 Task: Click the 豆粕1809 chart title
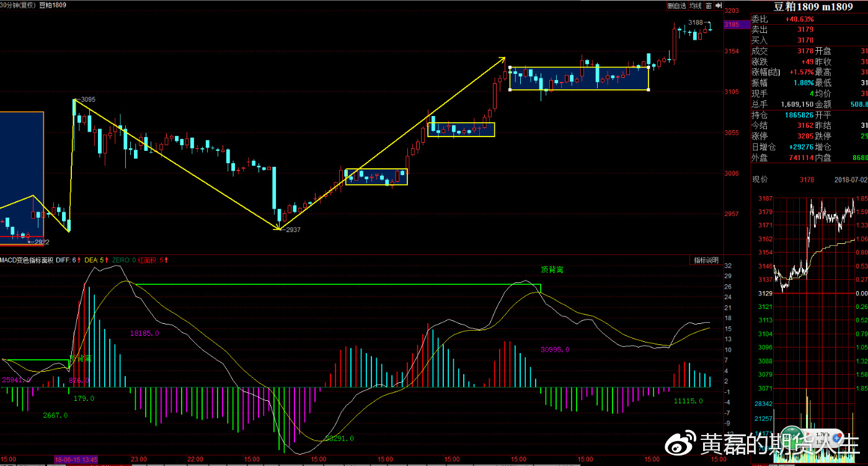(53, 5)
